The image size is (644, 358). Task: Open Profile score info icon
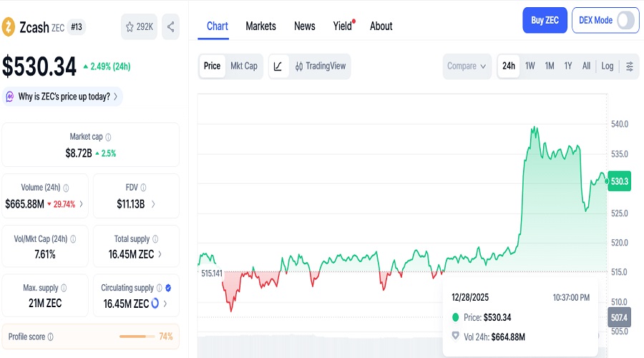(51, 337)
